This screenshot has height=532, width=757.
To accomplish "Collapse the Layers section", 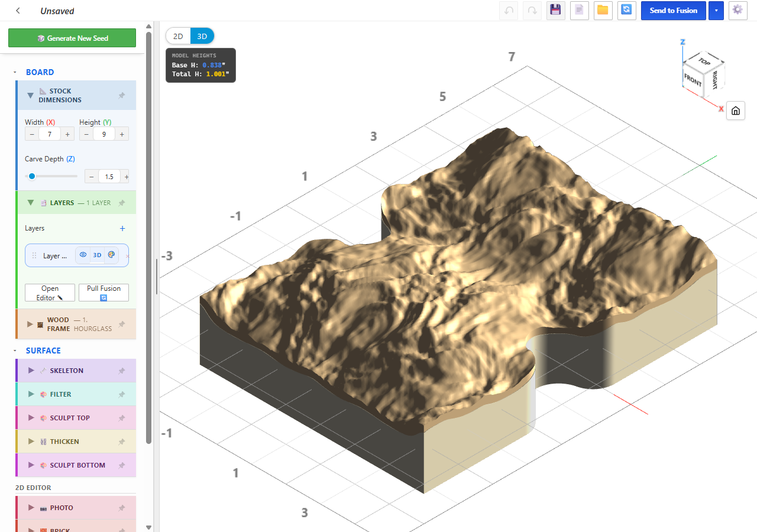I will click(30, 203).
